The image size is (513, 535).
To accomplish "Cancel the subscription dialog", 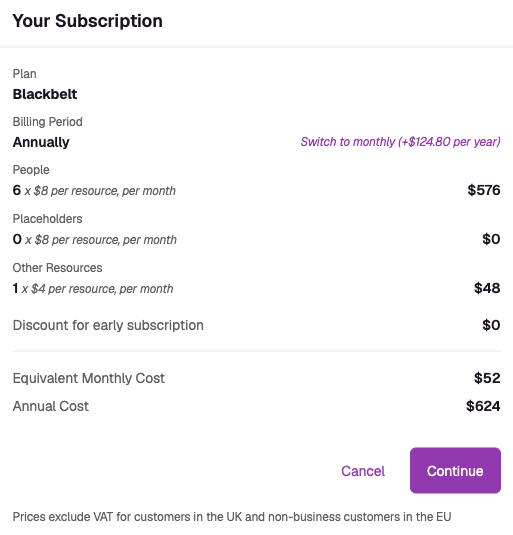I will (x=363, y=471).
